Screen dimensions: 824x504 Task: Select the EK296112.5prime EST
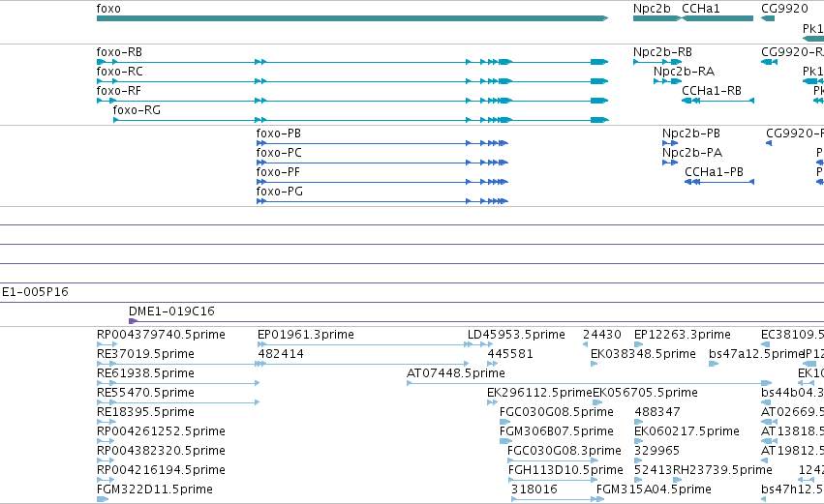(x=493, y=402)
